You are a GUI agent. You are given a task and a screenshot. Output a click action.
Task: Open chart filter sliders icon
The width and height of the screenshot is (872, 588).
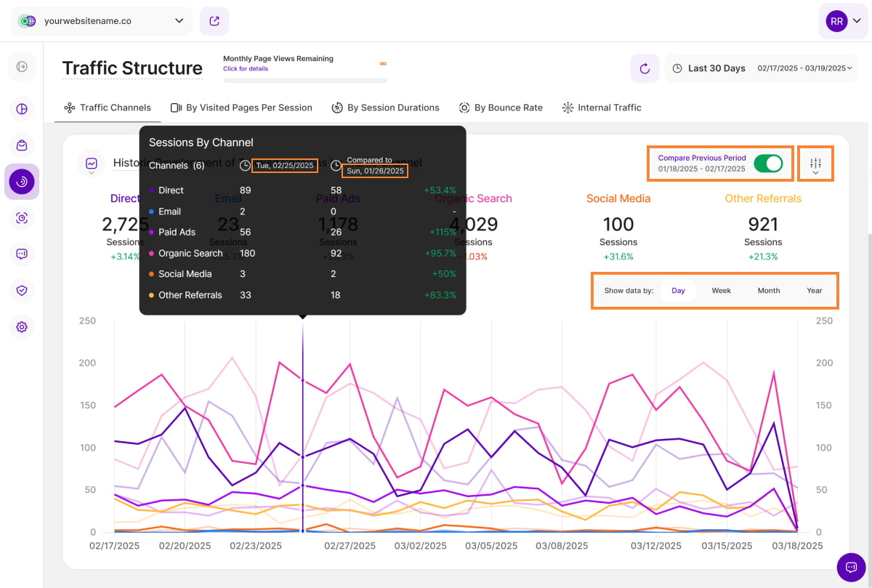click(815, 164)
